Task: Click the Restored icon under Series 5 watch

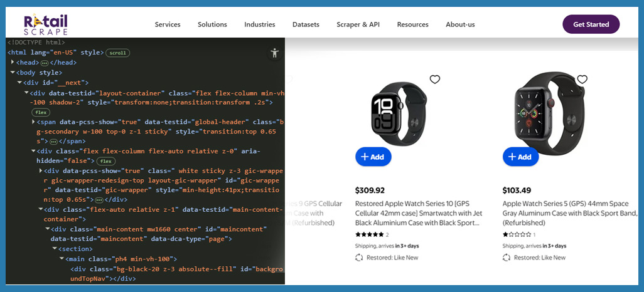Action: [x=507, y=258]
